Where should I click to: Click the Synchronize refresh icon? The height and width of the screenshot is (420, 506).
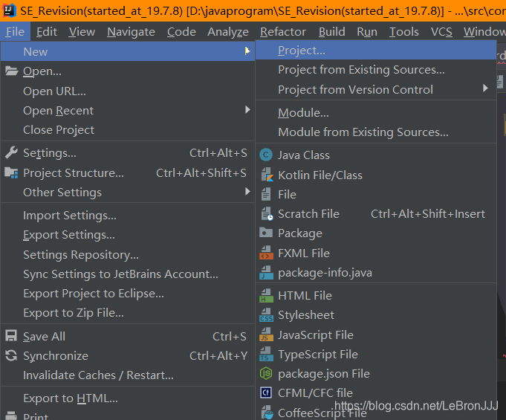tap(11, 355)
